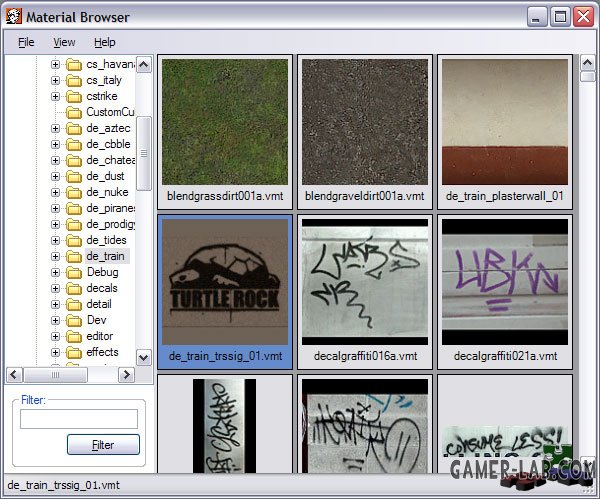
Task: Click the de_chateau folder icon
Action: point(74,161)
